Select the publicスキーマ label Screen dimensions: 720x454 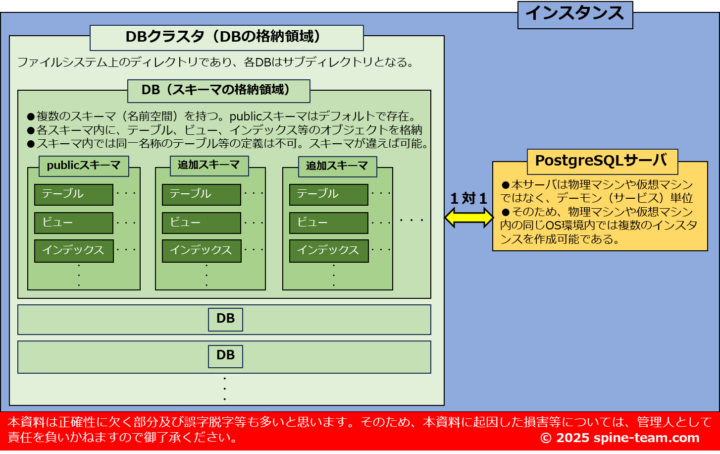click(84, 166)
